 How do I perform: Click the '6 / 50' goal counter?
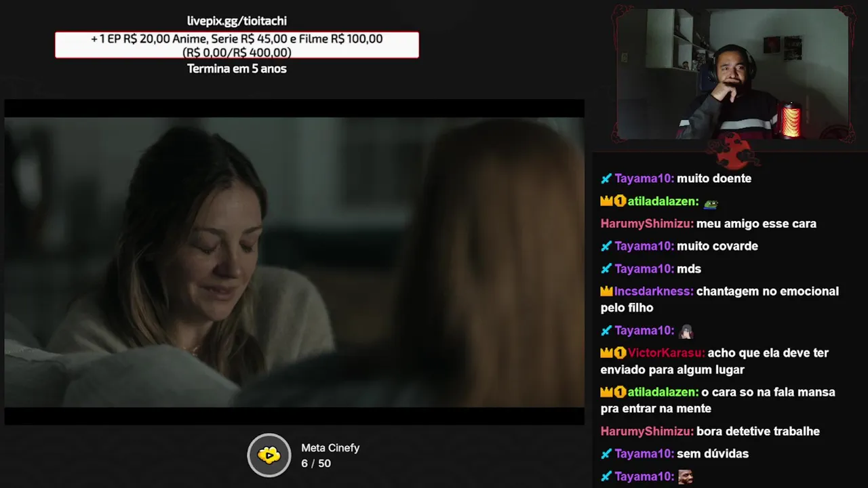click(316, 464)
